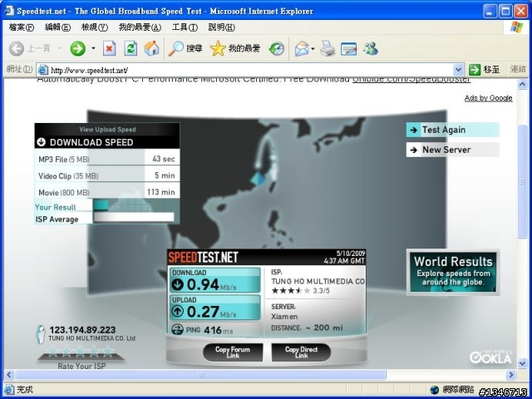Click the vertical scrollbar down arrow
The image size is (532, 399).
(523, 363)
